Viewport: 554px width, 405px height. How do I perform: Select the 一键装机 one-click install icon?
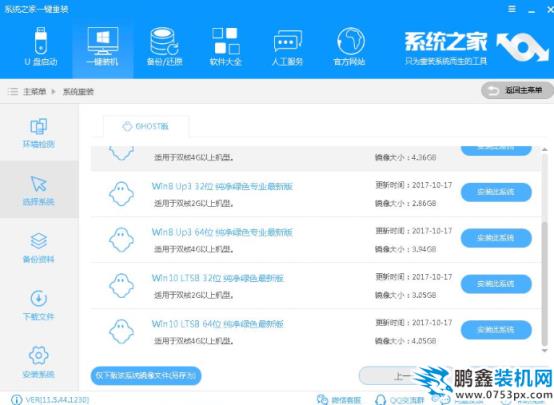click(102, 47)
